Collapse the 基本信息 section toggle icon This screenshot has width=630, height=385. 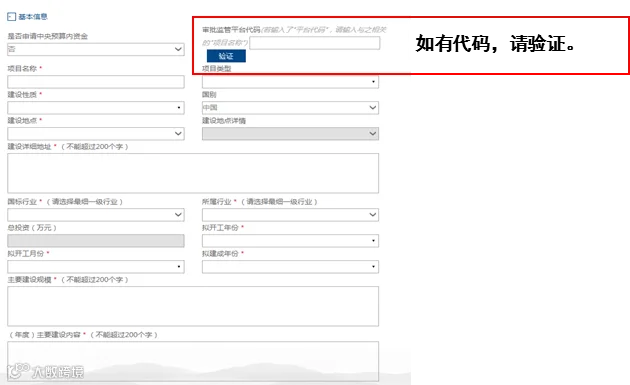click(x=11, y=16)
